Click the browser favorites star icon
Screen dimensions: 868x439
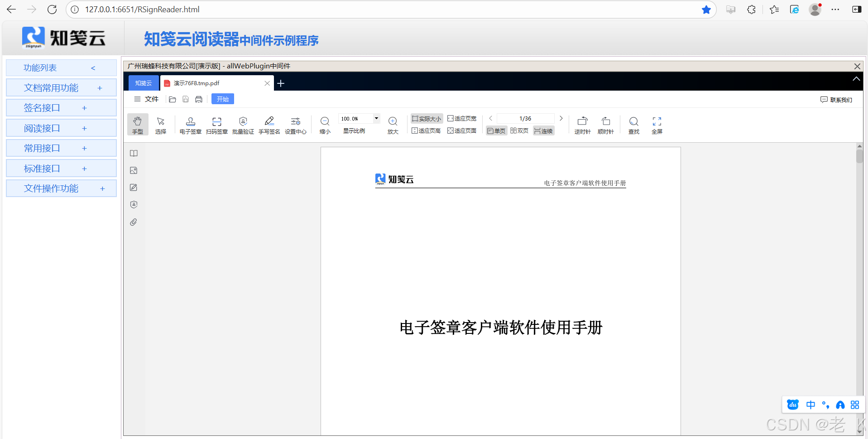[706, 10]
